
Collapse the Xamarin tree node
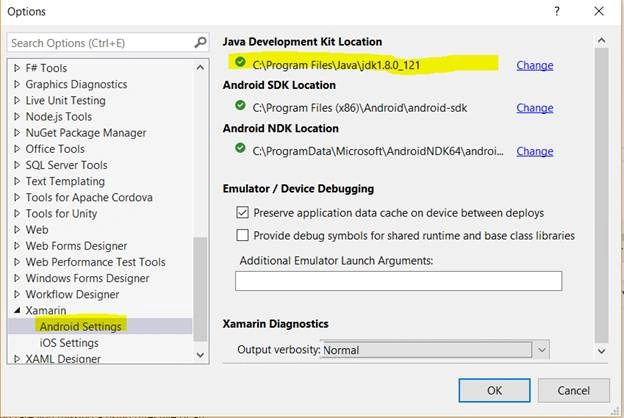click(x=17, y=311)
